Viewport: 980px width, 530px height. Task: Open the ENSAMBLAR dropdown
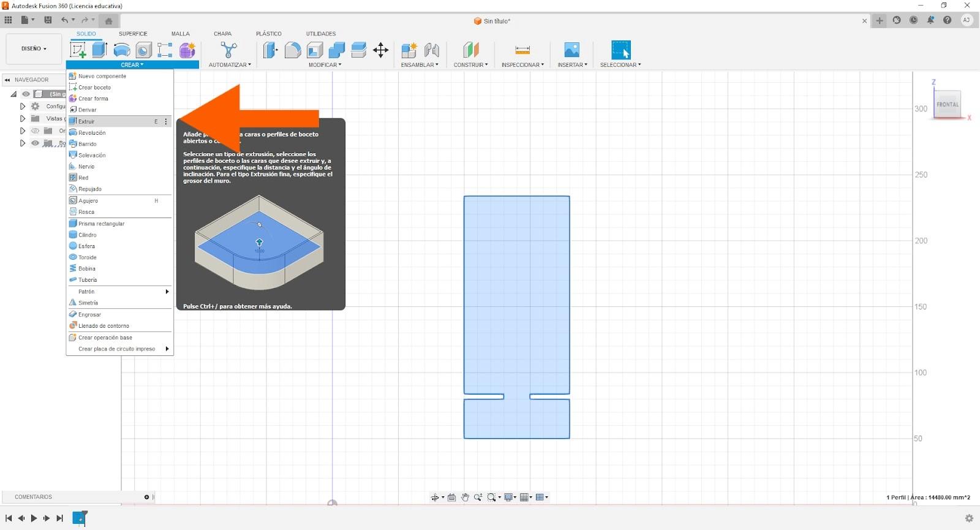tap(420, 65)
